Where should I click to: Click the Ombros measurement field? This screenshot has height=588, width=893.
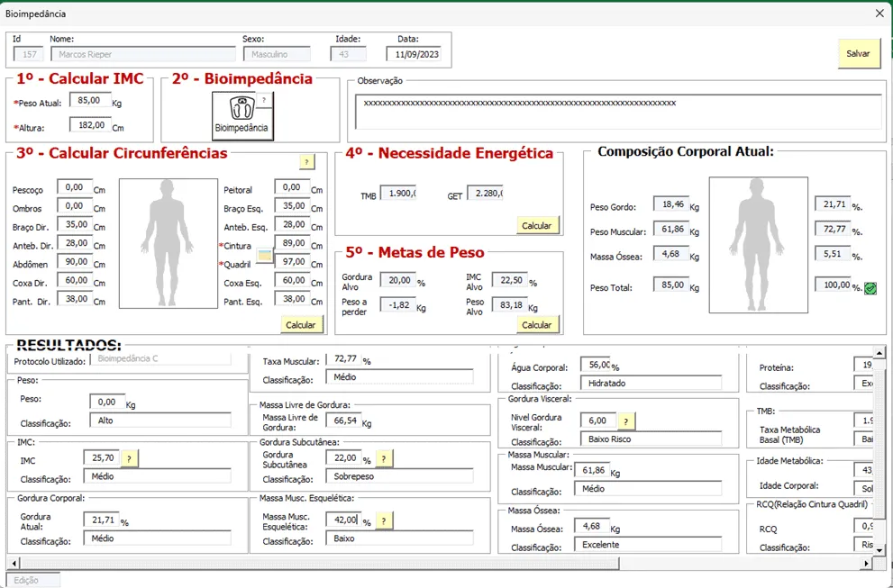[75, 206]
